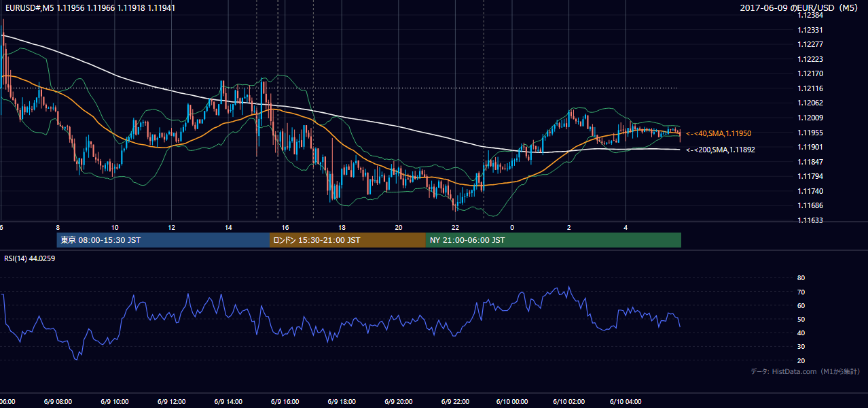The height and width of the screenshot is (408, 868).
Task: Click the RSI 30 level label
Action: click(801, 347)
